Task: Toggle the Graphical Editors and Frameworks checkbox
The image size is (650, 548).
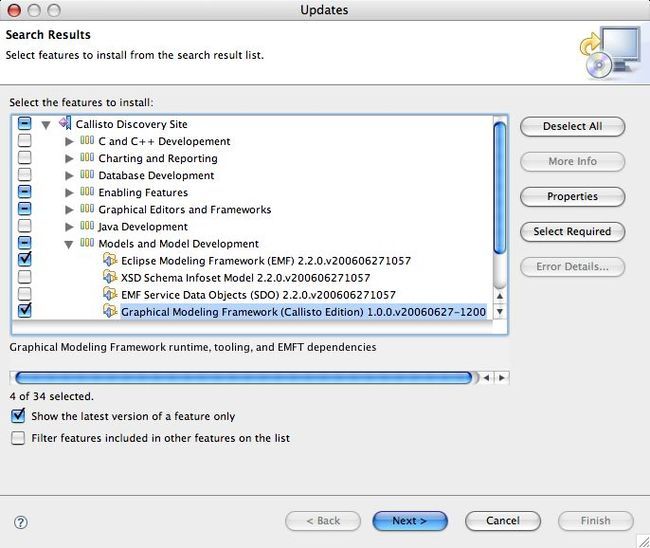Action: (24, 208)
